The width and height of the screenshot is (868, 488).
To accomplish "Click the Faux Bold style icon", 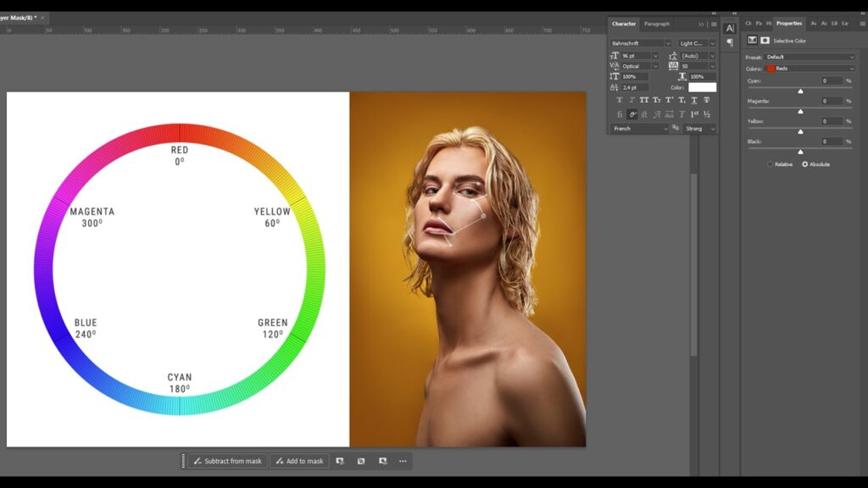I will [x=620, y=100].
